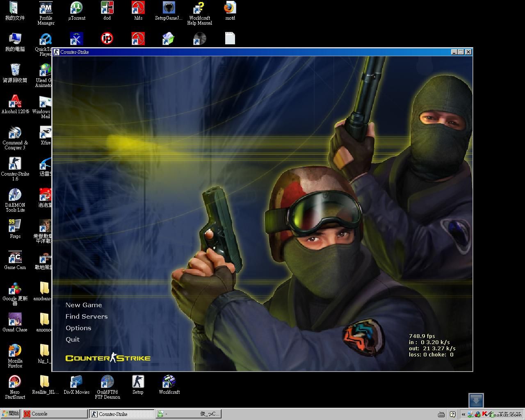
Task: Open Find Servers menu entry
Action: 87,317
